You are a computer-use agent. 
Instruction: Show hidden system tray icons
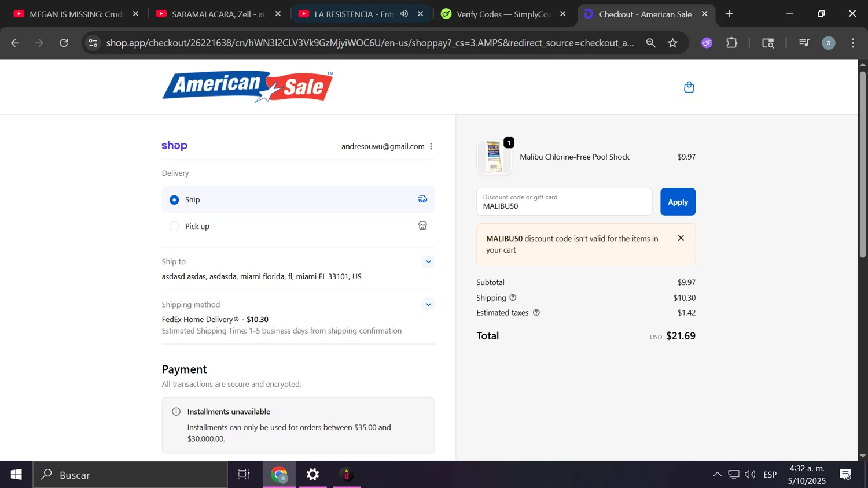coord(717,475)
